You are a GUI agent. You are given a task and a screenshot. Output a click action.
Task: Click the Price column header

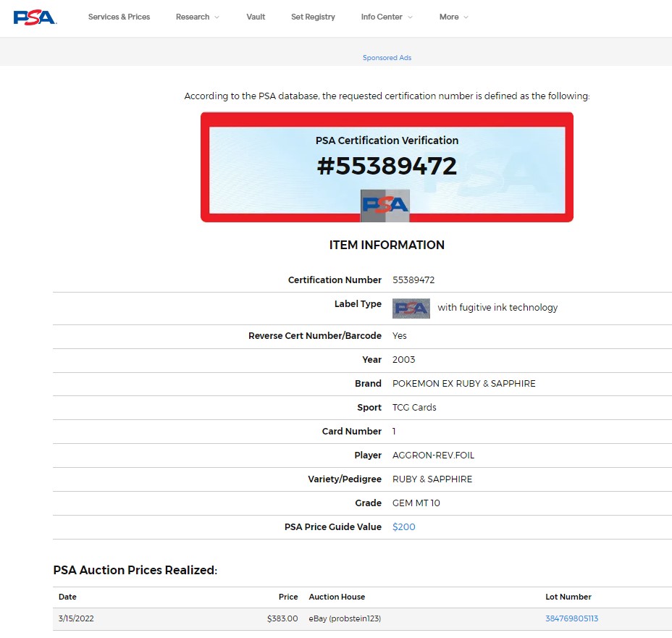point(288,597)
